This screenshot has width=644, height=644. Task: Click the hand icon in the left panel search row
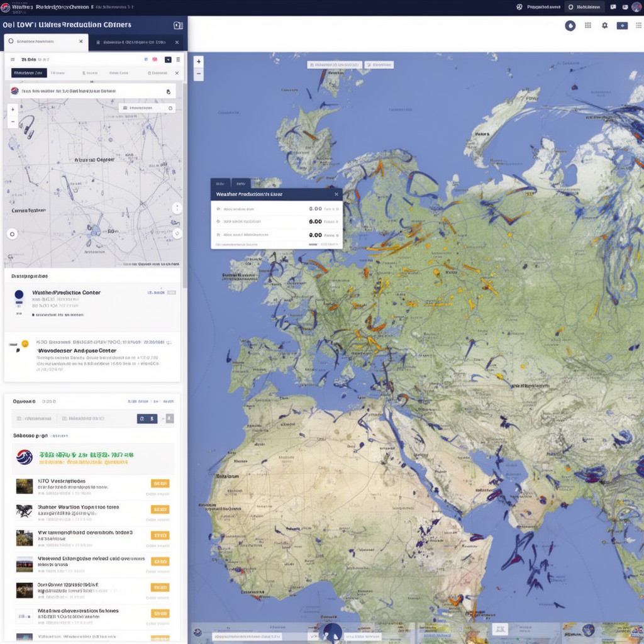(169, 92)
